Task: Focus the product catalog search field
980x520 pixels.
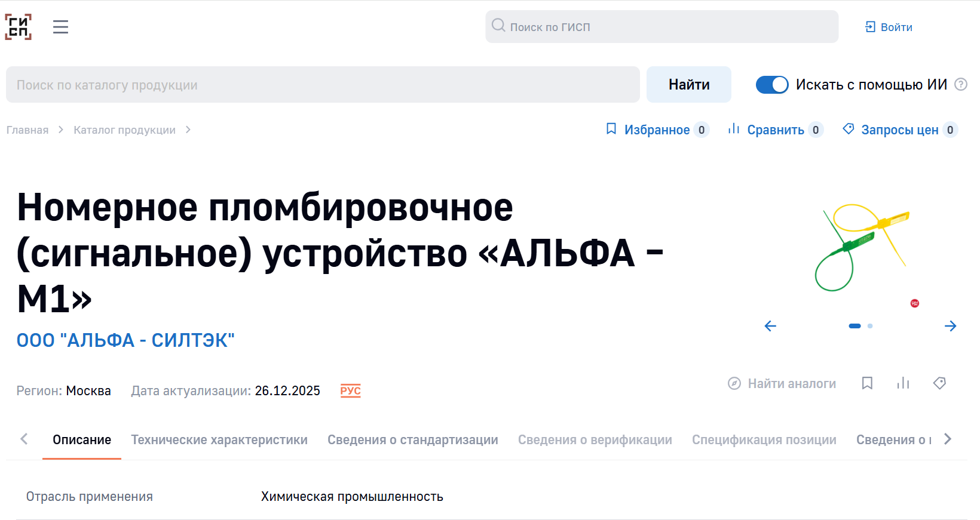Action: click(323, 85)
